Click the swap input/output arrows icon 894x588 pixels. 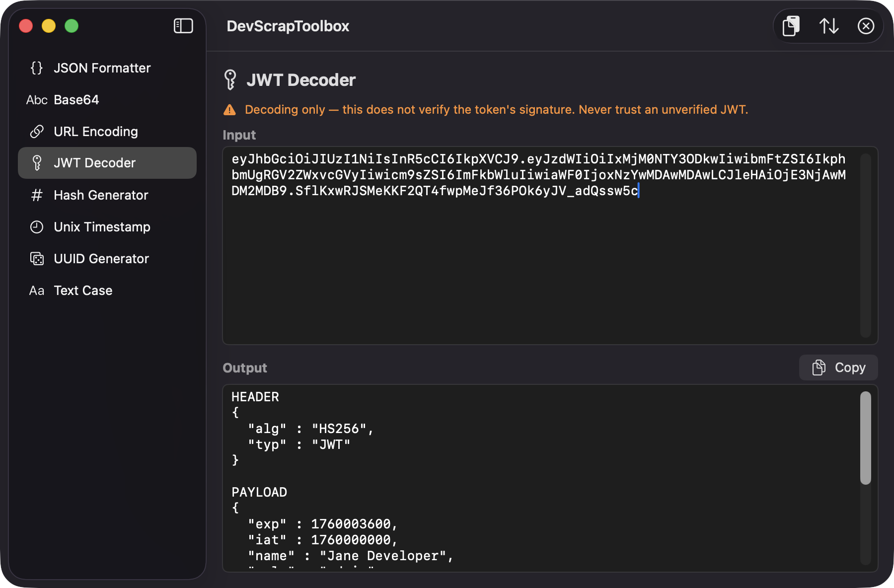click(829, 26)
